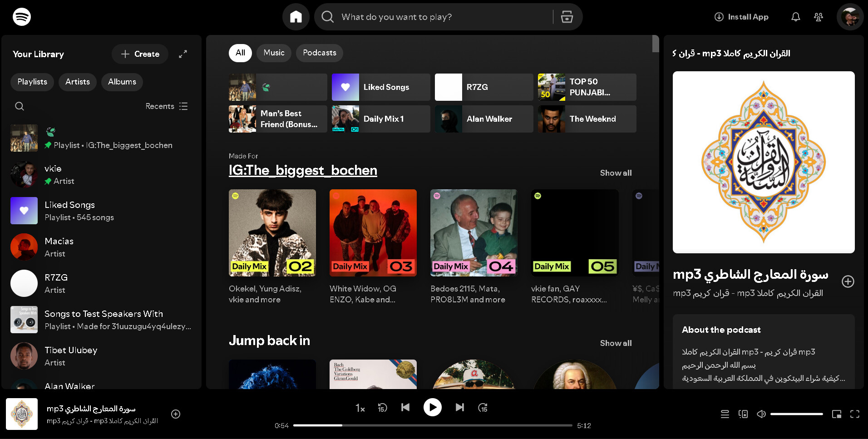Viewport: 868px width, 439px height.
Task: Click Show all beside Jump back in
Action: coord(615,343)
